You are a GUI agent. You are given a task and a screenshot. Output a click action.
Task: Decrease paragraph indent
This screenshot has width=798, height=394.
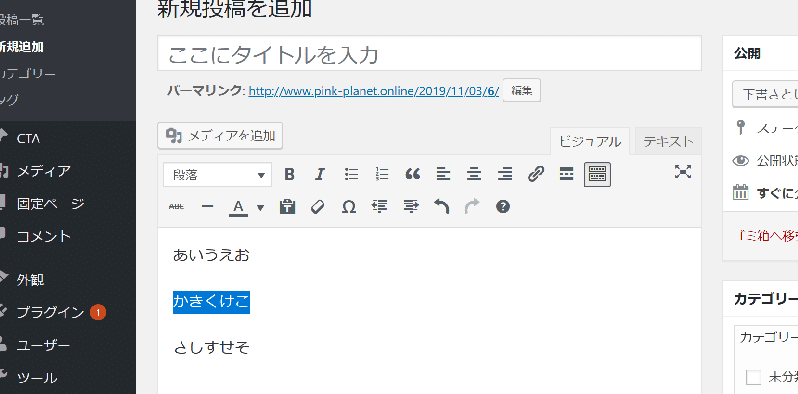tap(380, 207)
